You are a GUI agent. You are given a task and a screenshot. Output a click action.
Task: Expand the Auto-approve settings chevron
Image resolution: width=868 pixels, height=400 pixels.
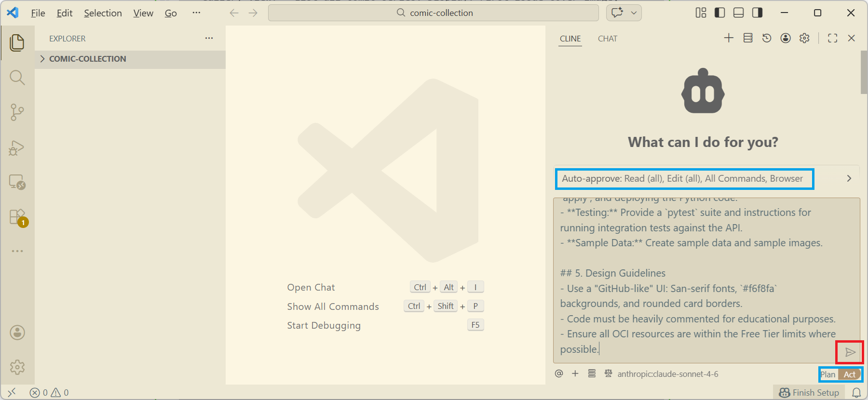(849, 178)
